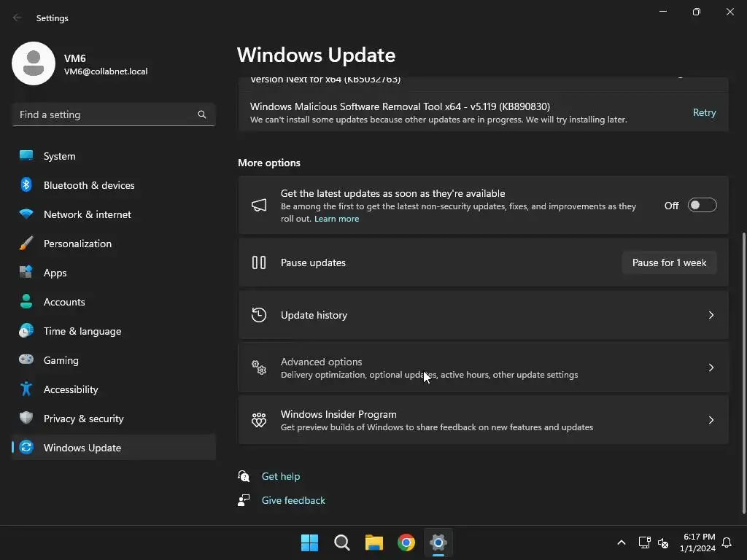Click the Gaming controller icon

click(x=26, y=359)
